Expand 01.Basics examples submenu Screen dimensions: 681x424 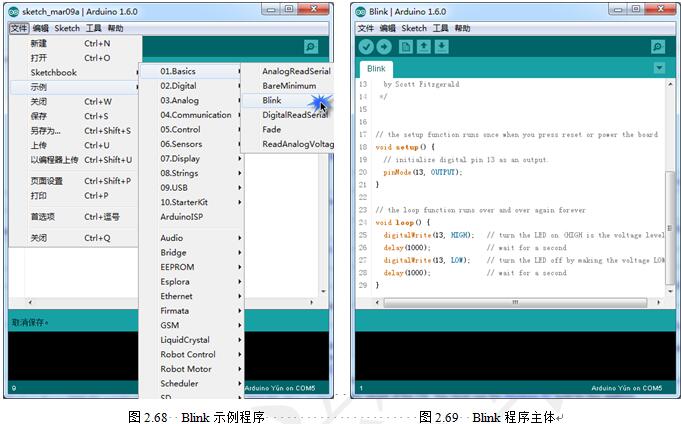pyautogui.click(x=191, y=71)
